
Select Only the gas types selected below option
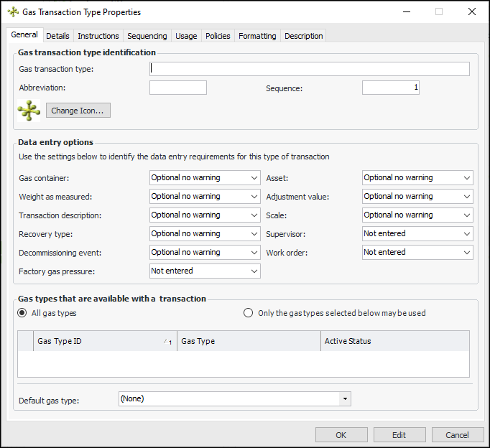pos(249,313)
